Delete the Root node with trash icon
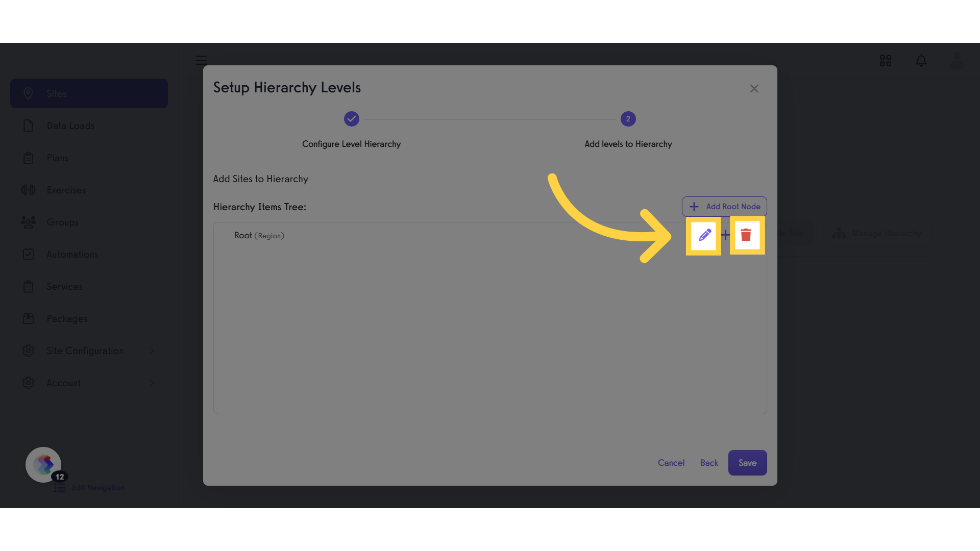Viewport: 980px width, 551px height. (x=746, y=235)
